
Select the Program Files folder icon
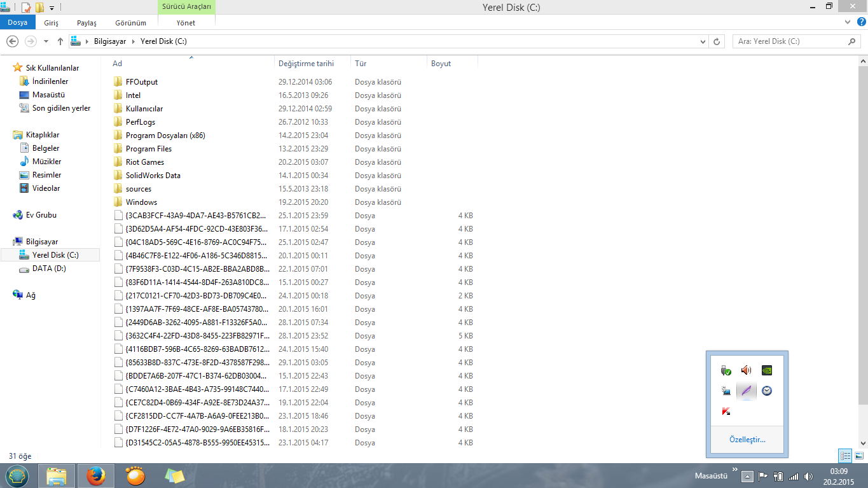118,148
